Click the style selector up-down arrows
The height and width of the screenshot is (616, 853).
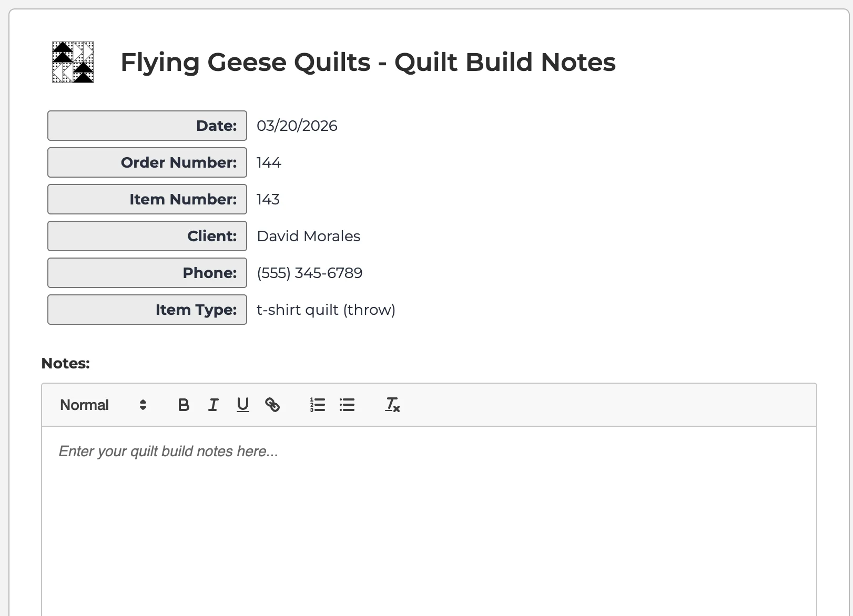[x=142, y=405]
